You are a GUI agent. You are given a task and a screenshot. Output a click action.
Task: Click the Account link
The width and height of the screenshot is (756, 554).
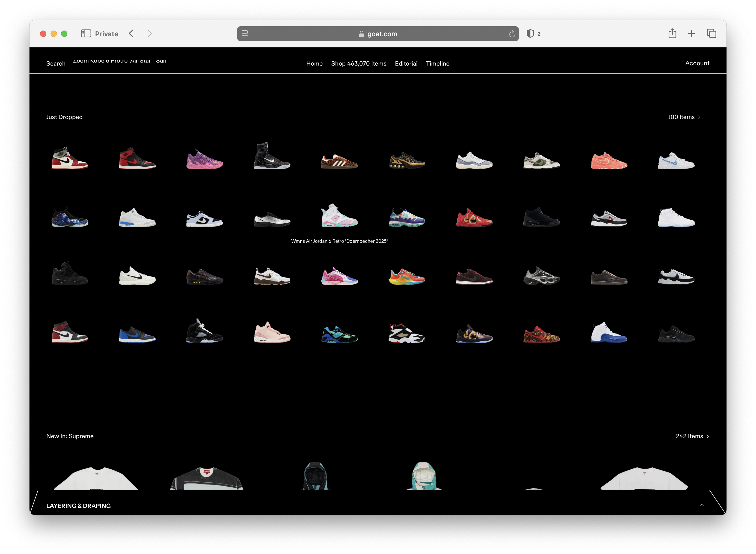pos(697,63)
